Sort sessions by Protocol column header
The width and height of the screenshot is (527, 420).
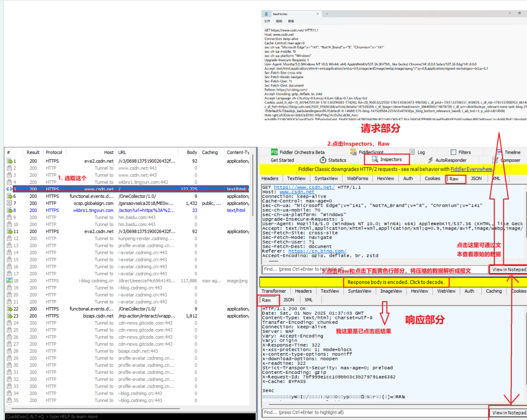pyautogui.click(x=54, y=152)
